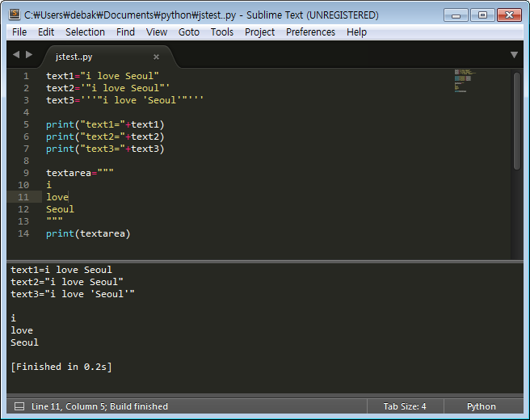Screen dimensions: 530x420
Task: Click line number 14 in gutter
Action: coord(23,233)
